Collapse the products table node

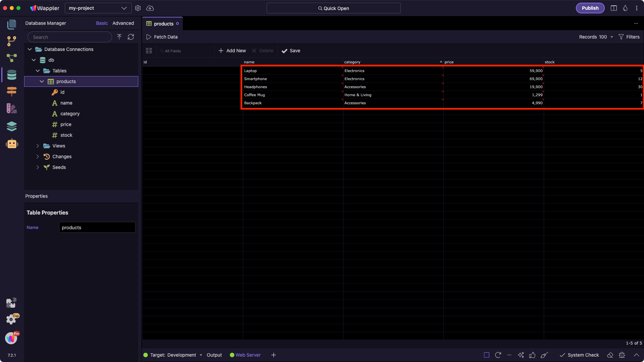42,81
